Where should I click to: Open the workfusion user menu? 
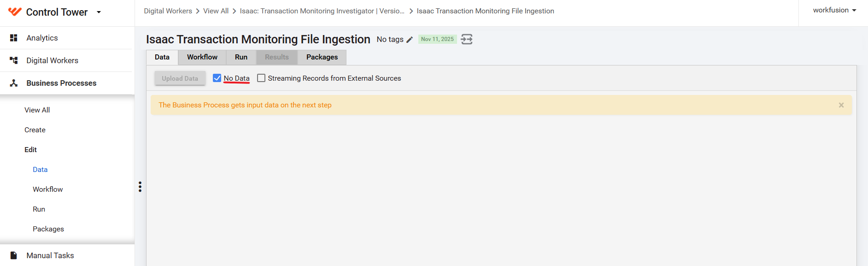[x=834, y=10]
